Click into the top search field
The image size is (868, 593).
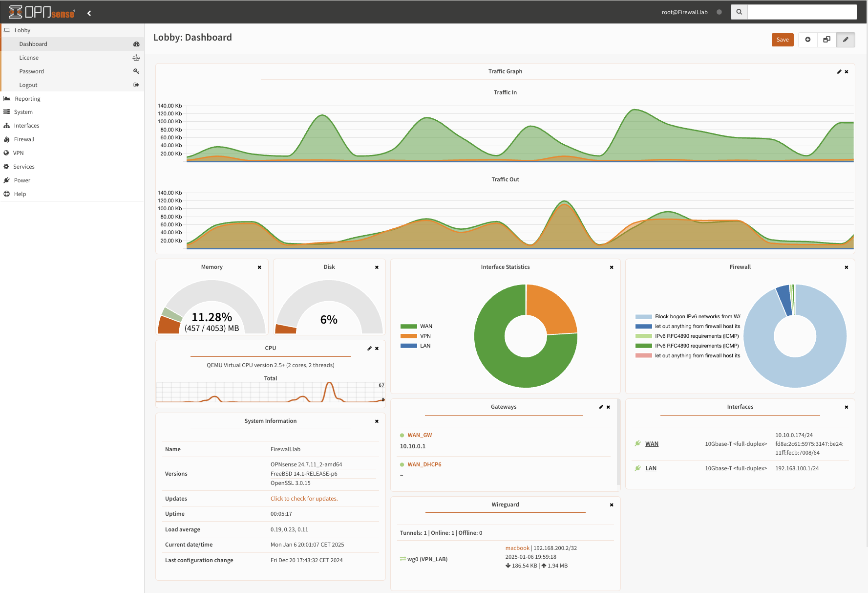[x=802, y=12]
